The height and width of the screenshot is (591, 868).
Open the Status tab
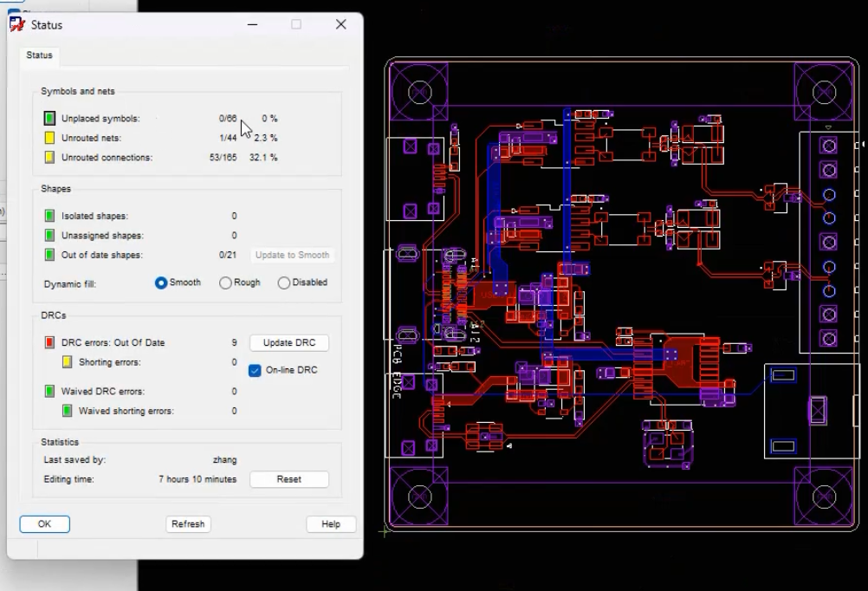(39, 55)
